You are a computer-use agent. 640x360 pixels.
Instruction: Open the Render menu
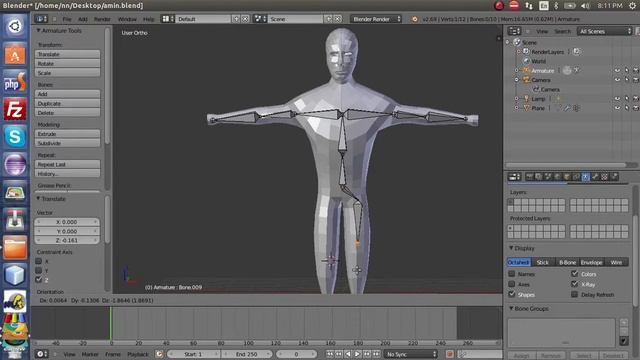(102, 19)
